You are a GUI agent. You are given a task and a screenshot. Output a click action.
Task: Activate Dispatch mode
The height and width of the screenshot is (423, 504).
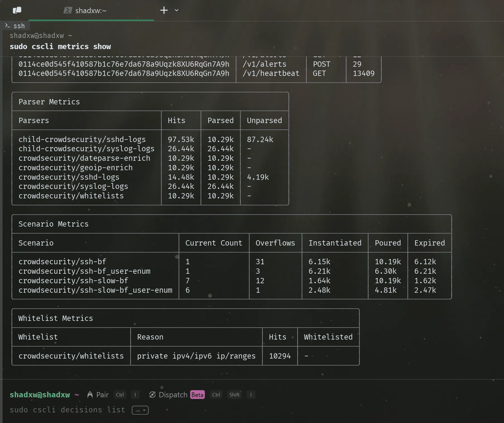pos(173,395)
